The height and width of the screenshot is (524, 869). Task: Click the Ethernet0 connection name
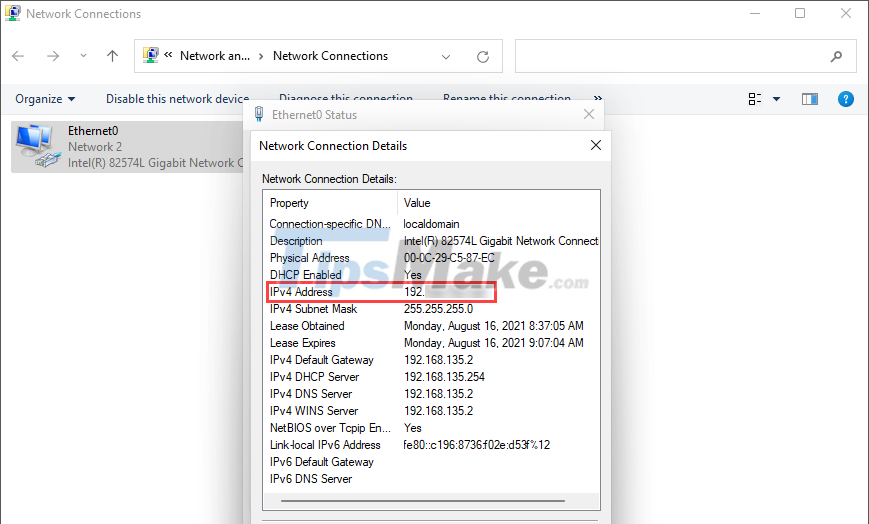click(x=93, y=131)
